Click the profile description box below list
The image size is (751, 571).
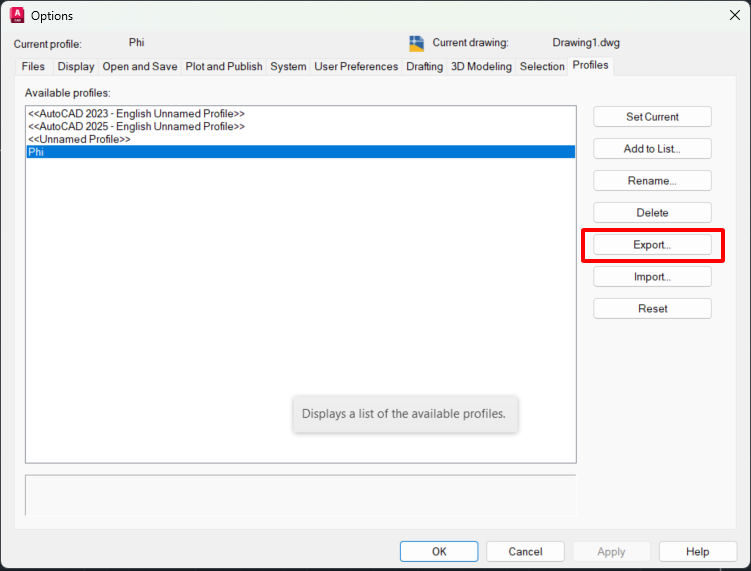[301, 495]
